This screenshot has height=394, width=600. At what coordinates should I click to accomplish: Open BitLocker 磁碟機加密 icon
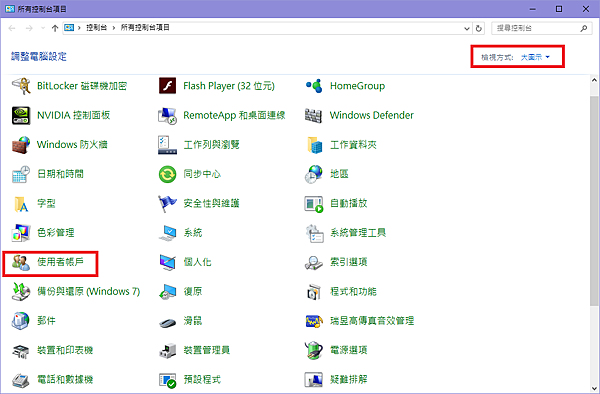click(21, 86)
